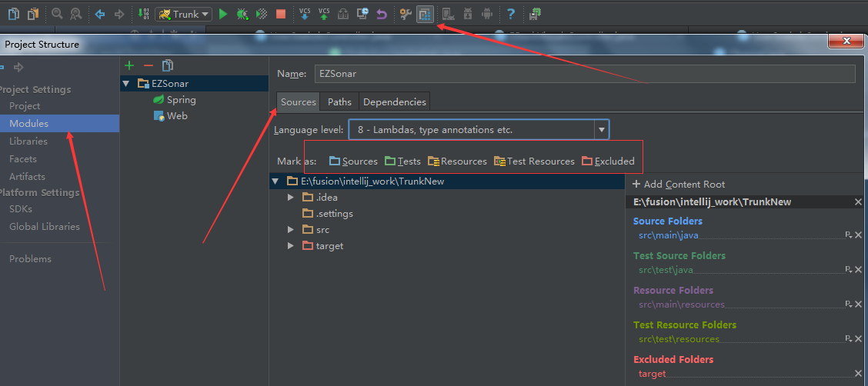Navigate Back with the blue left arrow

(100, 14)
